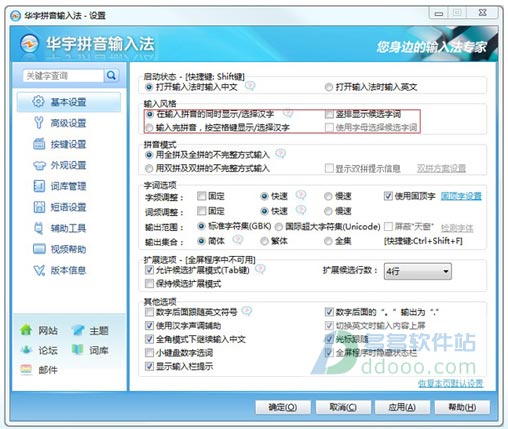Click the 基本设置 gear icon
This screenshot has width=508, height=429.
(38, 101)
